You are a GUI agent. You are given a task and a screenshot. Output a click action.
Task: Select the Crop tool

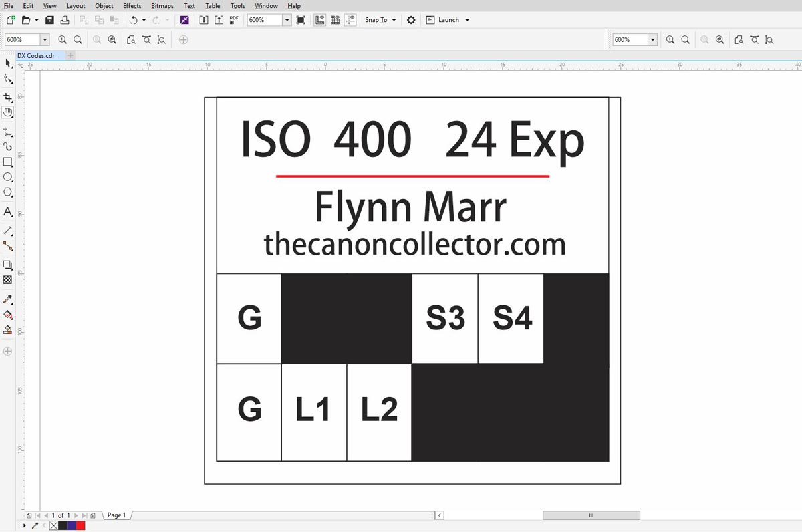coord(8,98)
